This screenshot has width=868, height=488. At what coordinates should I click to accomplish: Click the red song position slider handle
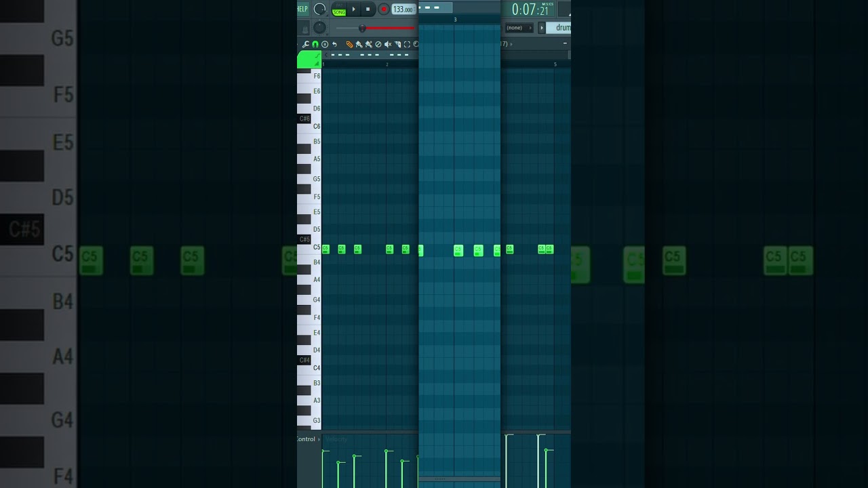[x=362, y=28]
